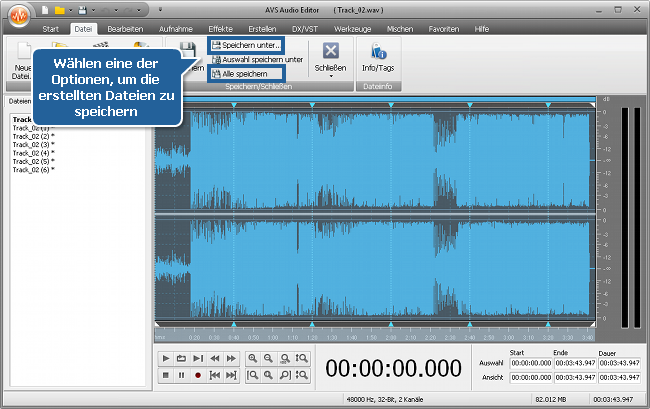Switch to the Aufnahme ribbon tab

(175, 29)
